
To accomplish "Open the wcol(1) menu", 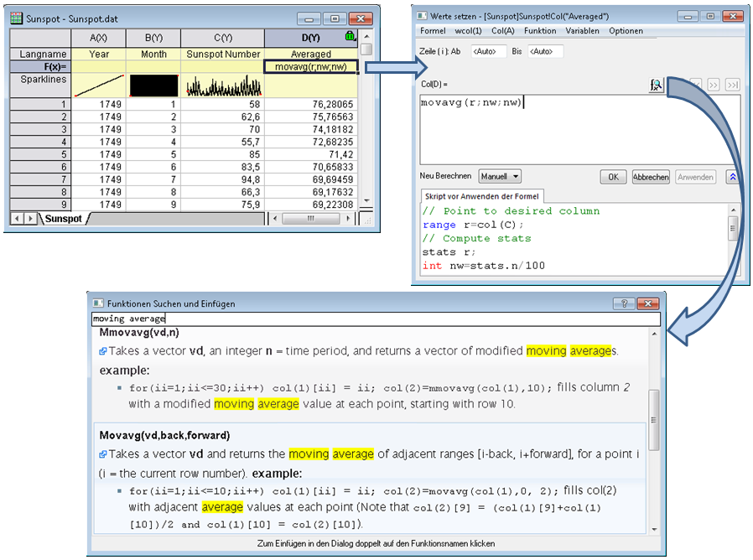I will (x=468, y=31).
